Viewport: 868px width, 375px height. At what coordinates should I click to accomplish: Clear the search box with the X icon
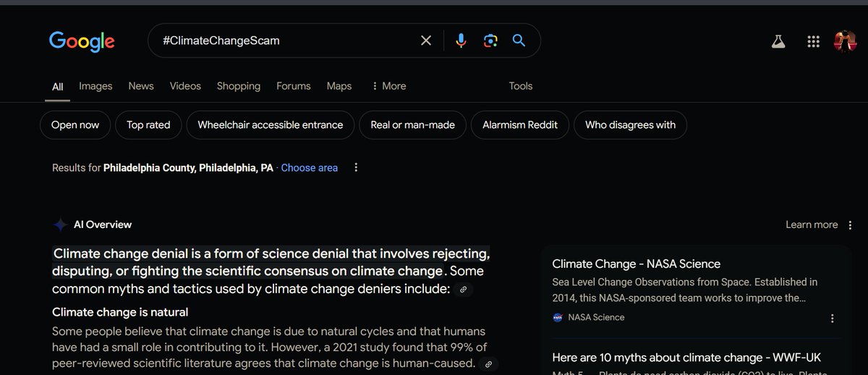426,41
